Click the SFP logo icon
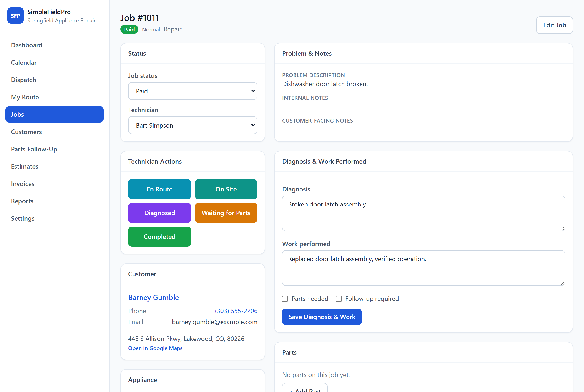This screenshot has height=392, width=584. 16,16
